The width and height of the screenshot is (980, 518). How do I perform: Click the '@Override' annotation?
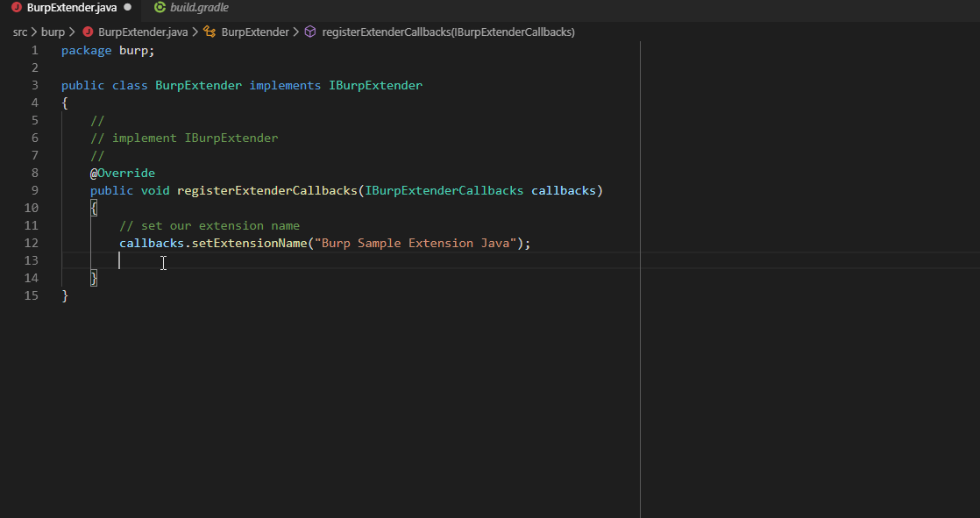pyautogui.click(x=123, y=173)
